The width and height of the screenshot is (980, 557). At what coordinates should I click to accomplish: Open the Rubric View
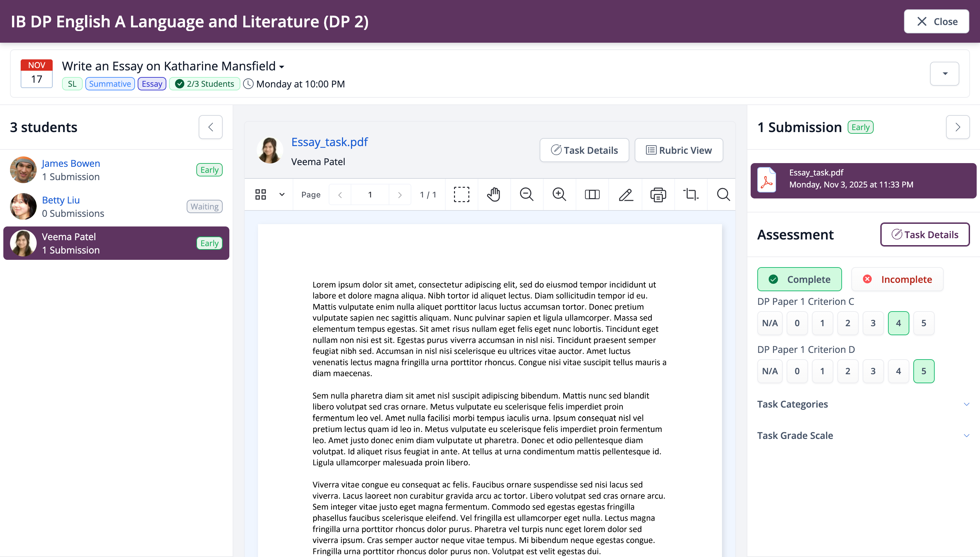pyautogui.click(x=678, y=150)
